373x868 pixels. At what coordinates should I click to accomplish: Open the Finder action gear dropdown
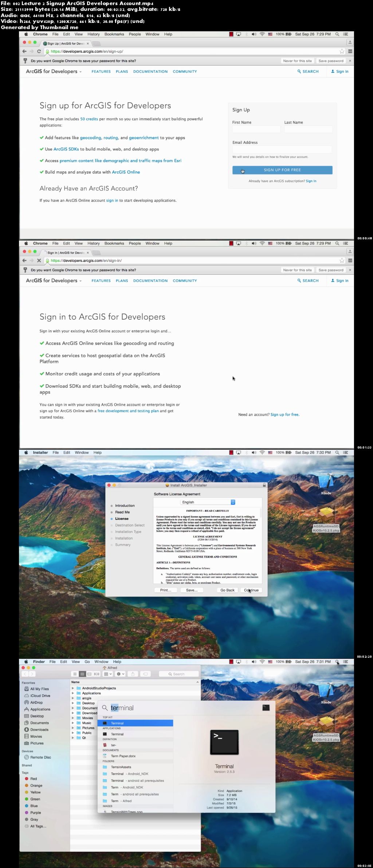point(121,674)
